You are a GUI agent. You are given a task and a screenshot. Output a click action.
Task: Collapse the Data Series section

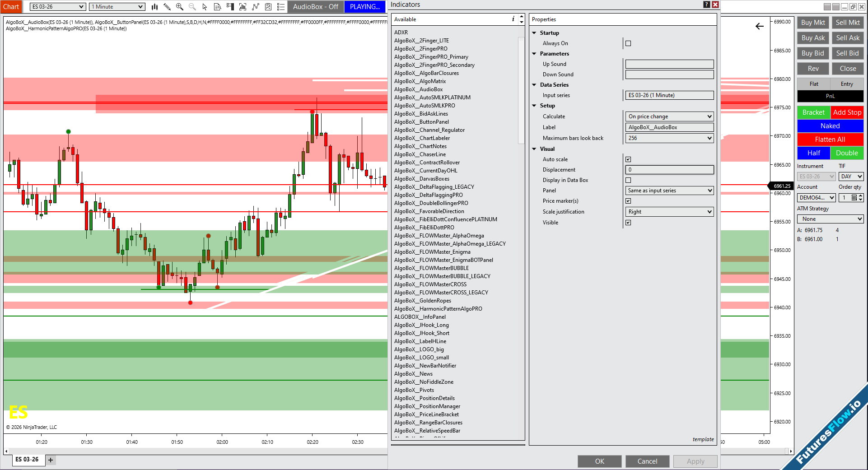pyautogui.click(x=535, y=85)
